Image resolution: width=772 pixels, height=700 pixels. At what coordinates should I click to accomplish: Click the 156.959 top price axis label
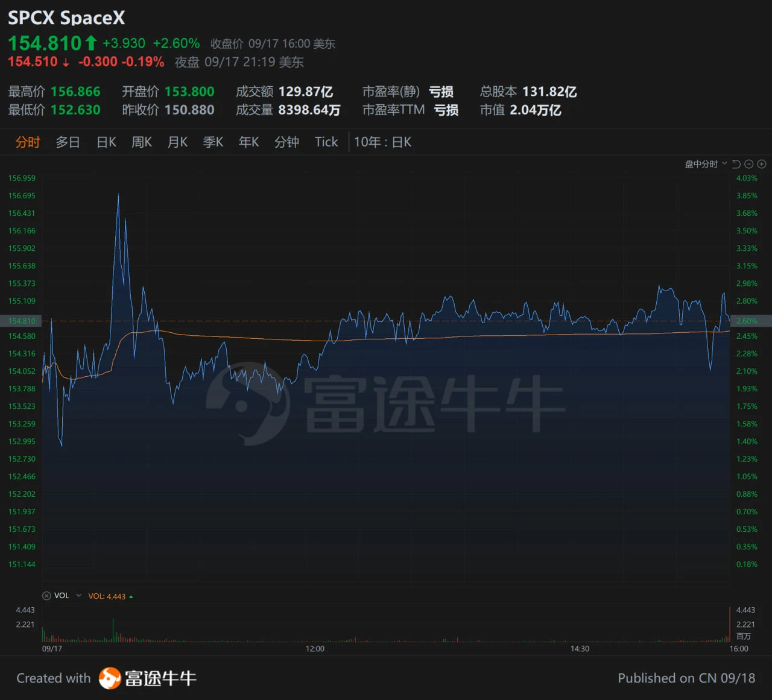point(22,178)
